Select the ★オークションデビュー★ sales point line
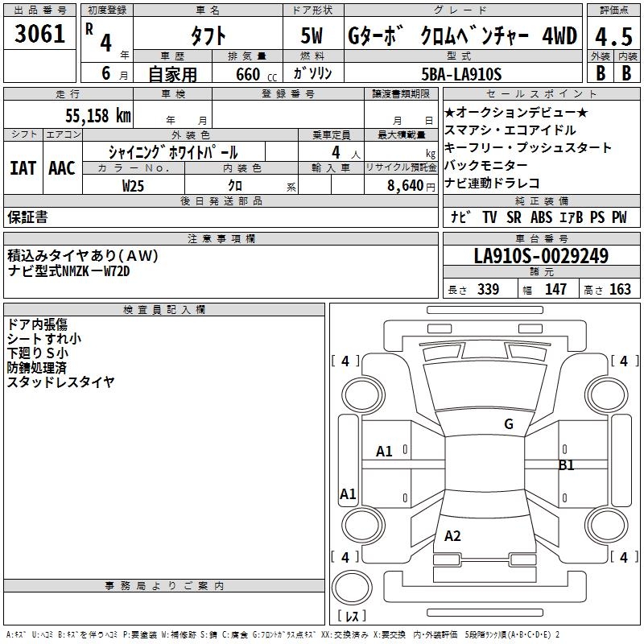 [516, 113]
